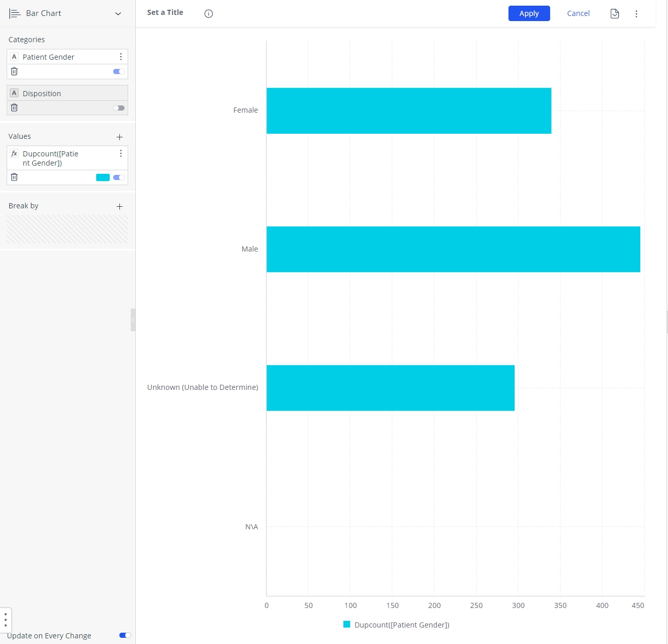Click the Unknown (Unable to Determine) bar
This screenshot has width=668, height=644.
point(391,388)
